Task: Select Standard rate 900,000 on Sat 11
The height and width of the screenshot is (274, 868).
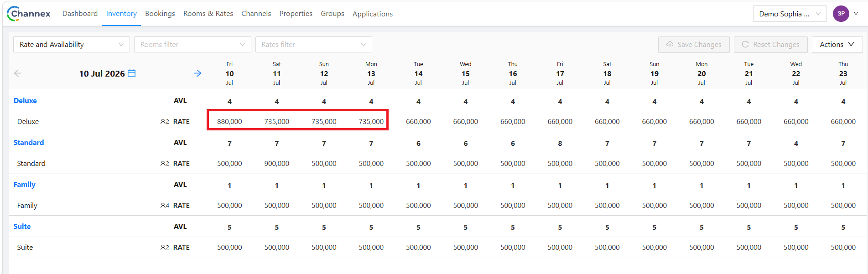Action: [277, 164]
